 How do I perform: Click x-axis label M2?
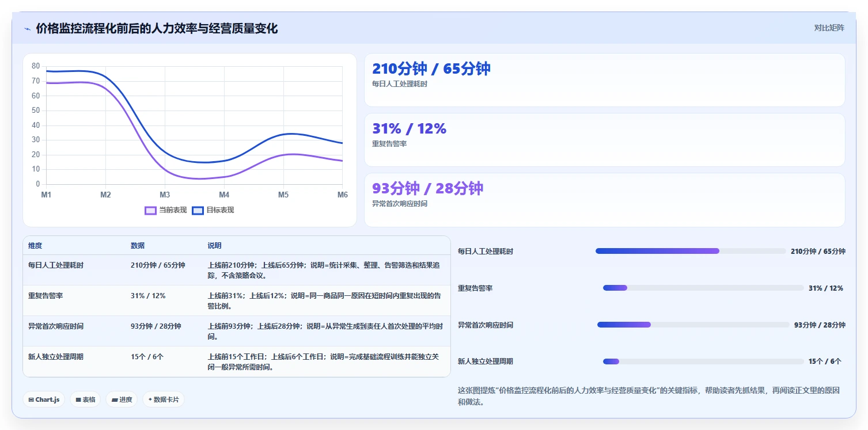coord(105,195)
